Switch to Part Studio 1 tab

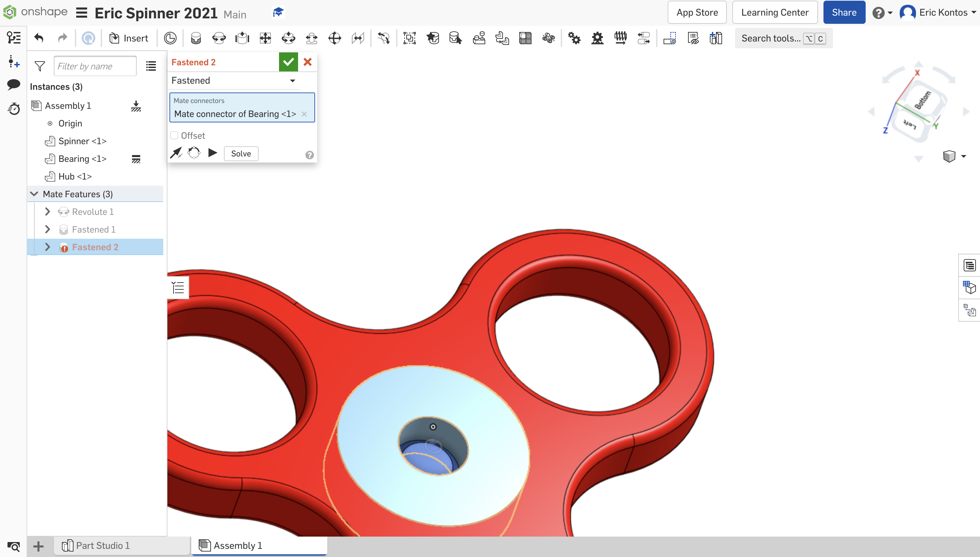click(x=102, y=545)
